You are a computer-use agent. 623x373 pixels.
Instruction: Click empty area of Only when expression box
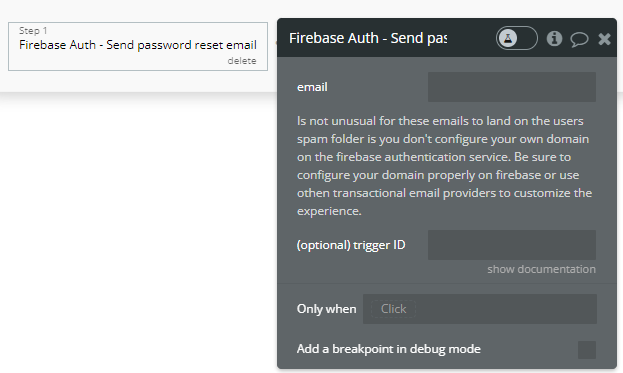(505, 309)
